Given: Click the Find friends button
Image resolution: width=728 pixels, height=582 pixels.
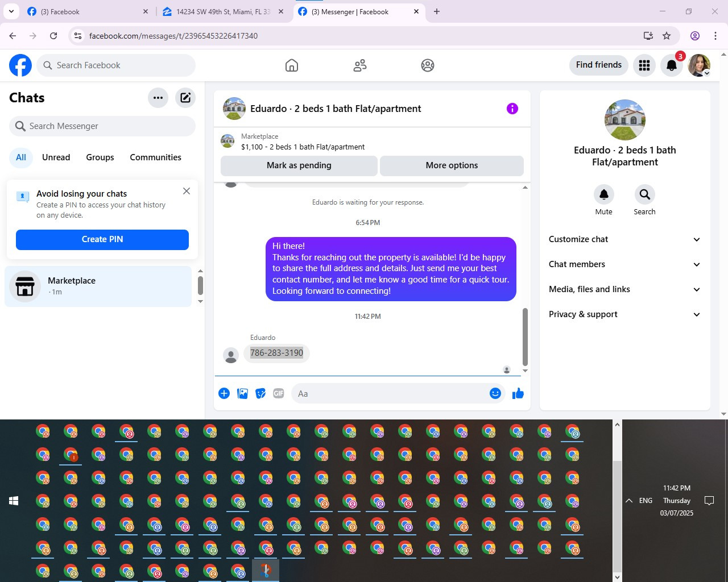Looking at the screenshot, I should click(x=599, y=65).
